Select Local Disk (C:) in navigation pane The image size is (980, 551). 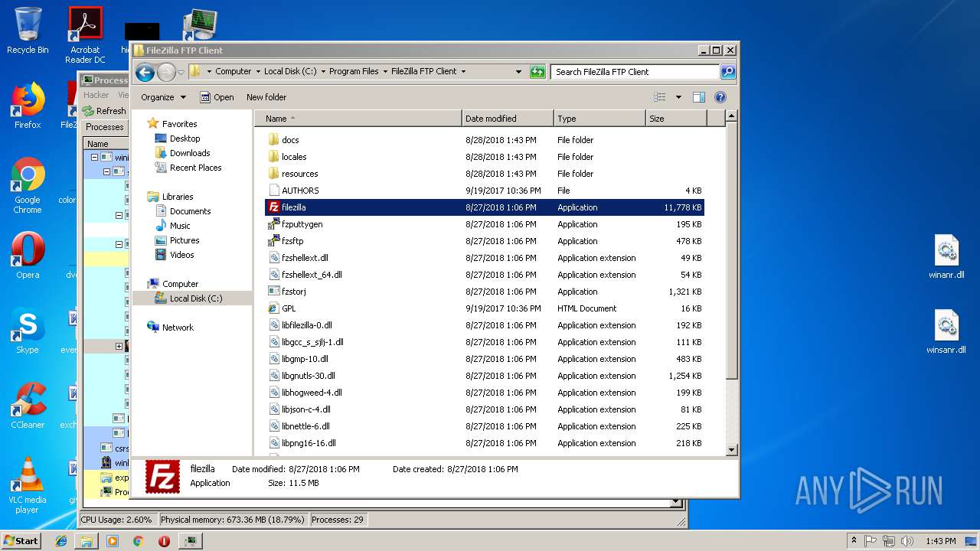coord(188,298)
